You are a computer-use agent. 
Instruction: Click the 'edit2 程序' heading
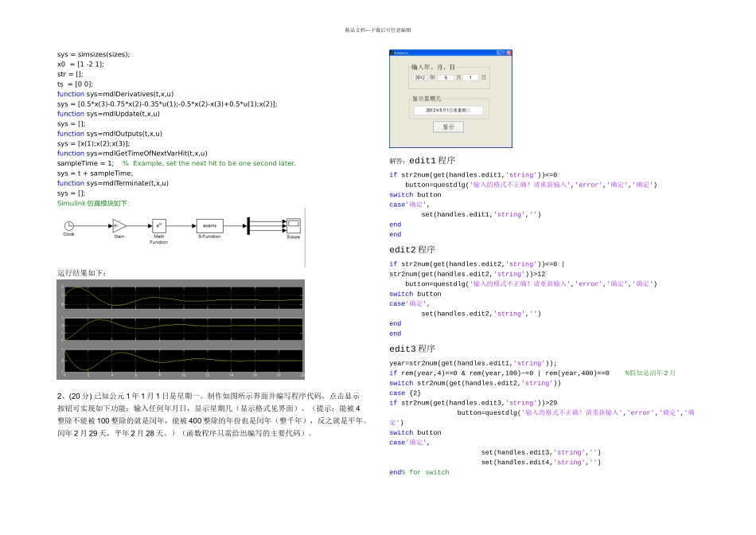(412, 250)
